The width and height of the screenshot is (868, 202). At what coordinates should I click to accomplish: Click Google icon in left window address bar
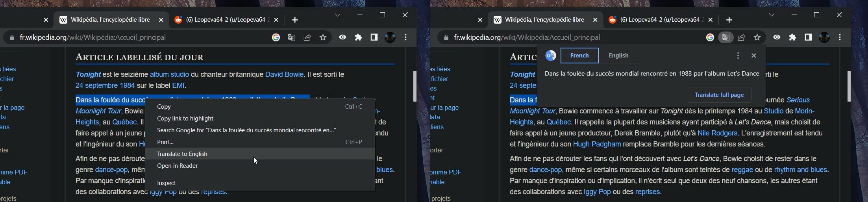click(x=276, y=37)
